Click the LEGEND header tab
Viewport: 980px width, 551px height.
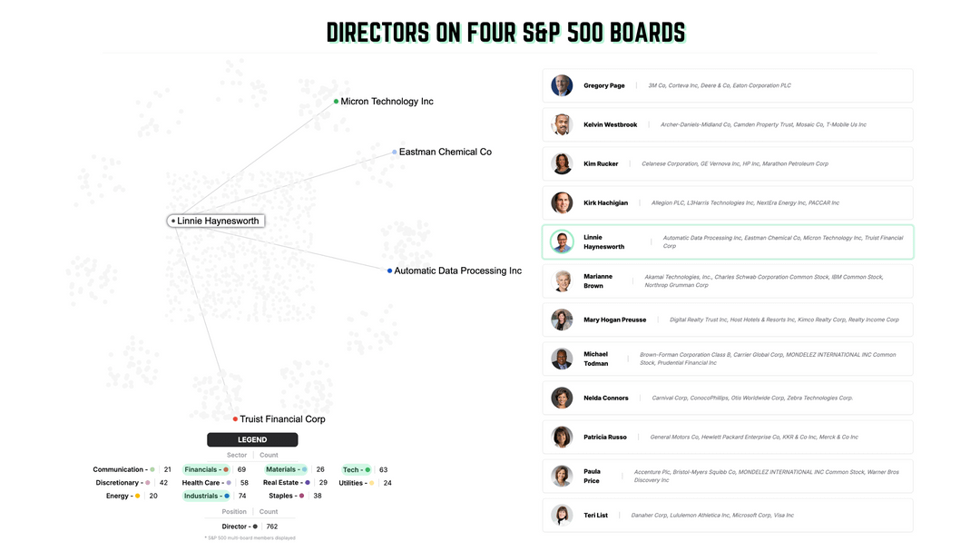coord(252,439)
